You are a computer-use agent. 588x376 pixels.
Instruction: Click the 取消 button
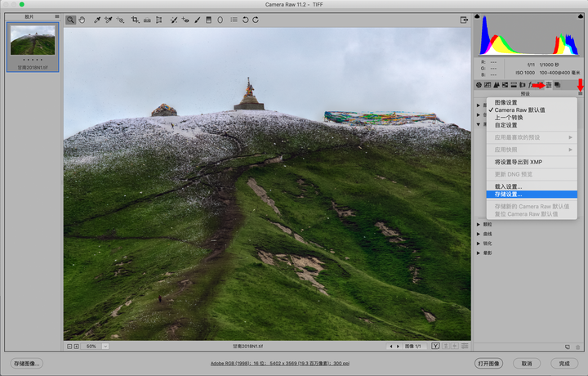(527, 363)
